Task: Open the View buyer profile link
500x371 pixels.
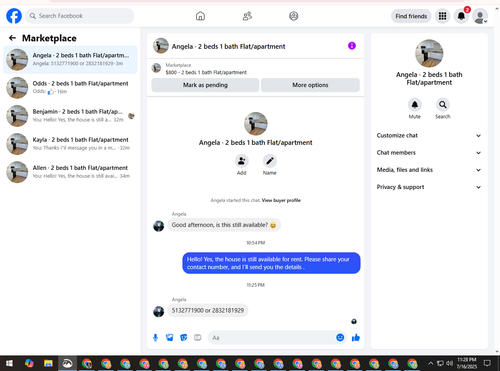Action: 281,200
